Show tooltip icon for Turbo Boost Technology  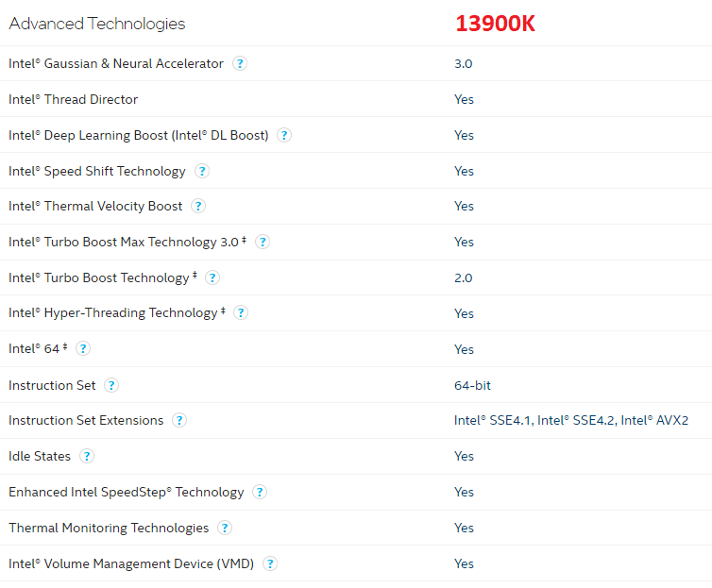point(212,277)
